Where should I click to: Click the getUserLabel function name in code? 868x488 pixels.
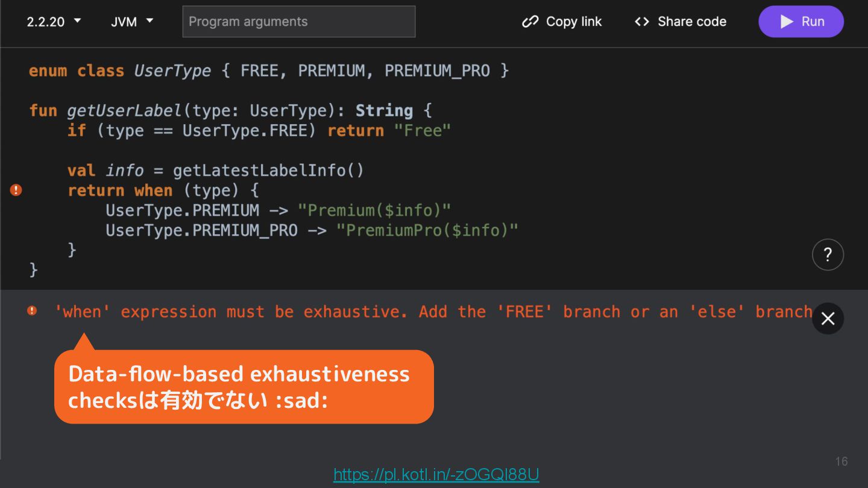(x=124, y=111)
